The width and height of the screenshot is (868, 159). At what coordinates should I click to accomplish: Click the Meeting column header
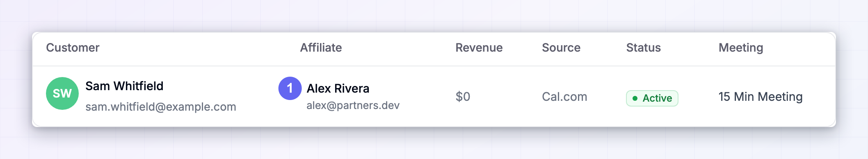pos(741,48)
